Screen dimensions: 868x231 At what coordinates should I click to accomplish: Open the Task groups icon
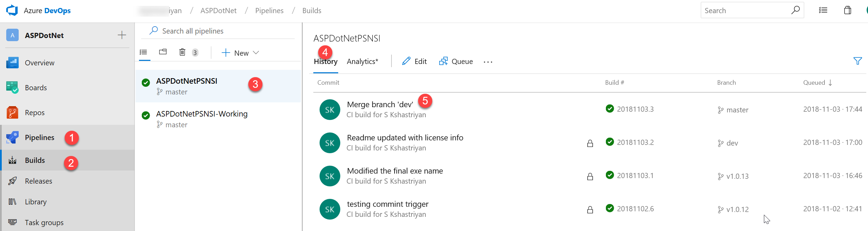click(x=12, y=222)
